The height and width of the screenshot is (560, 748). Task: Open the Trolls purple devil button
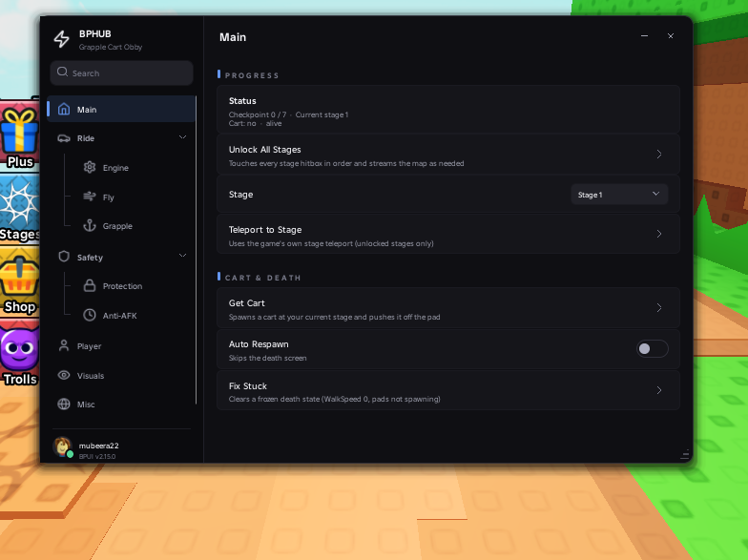[x=19, y=355]
